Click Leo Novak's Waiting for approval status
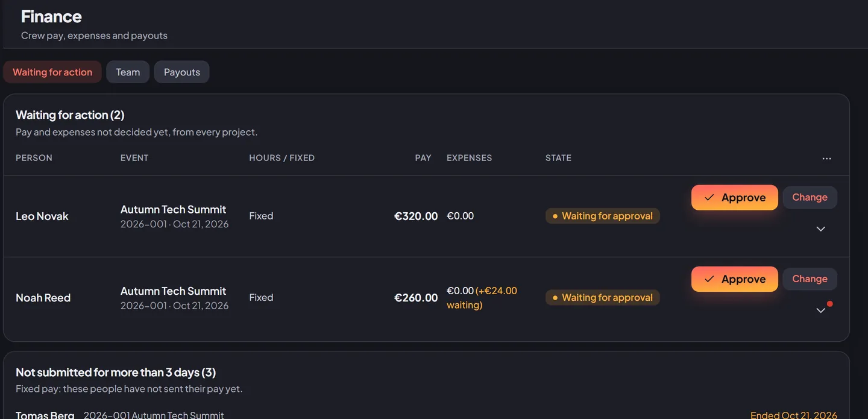Screen dimensions: 868x419 (x=603, y=216)
